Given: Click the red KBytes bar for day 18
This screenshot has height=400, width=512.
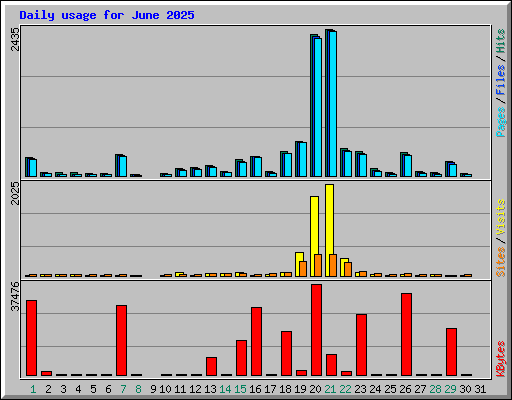Looking at the screenshot, I should pyautogui.click(x=287, y=353).
